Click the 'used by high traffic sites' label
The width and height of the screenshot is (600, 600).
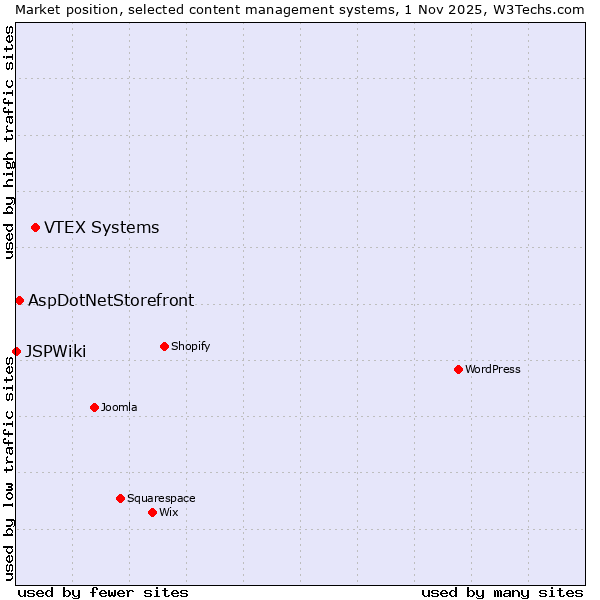click(x=9, y=142)
